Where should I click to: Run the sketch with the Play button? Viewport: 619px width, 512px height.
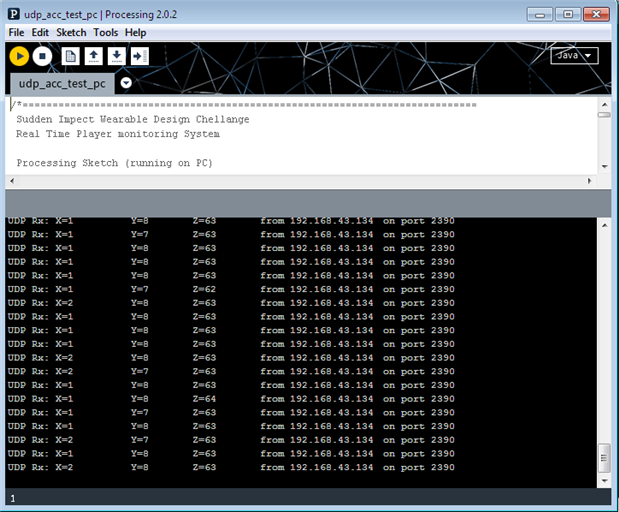coord(19,56)
